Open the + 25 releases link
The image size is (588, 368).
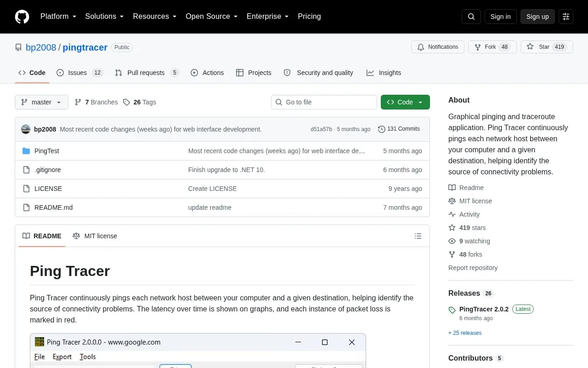[465, 333]
